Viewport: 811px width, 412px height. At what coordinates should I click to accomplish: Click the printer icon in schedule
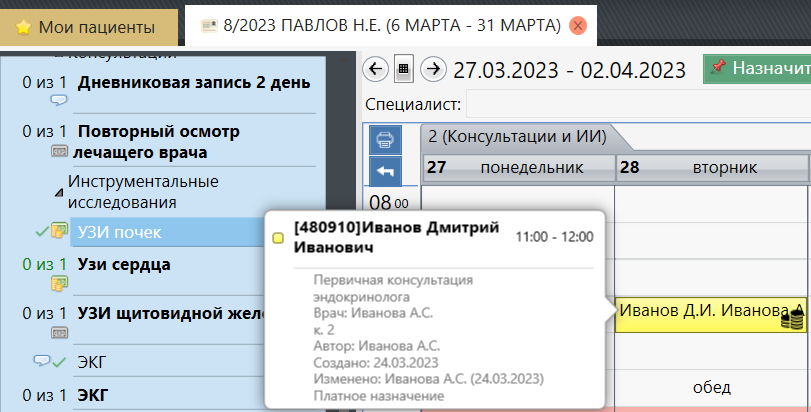coord(386,140)
